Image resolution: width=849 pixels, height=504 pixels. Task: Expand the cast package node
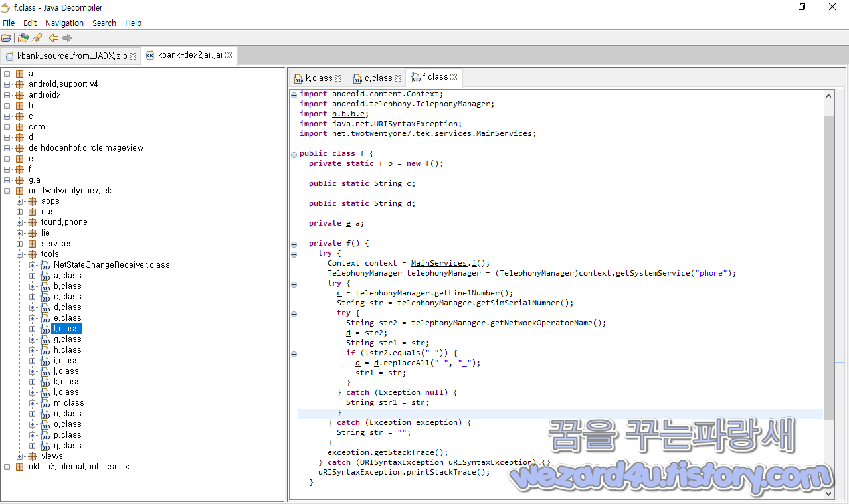point(20,212)
